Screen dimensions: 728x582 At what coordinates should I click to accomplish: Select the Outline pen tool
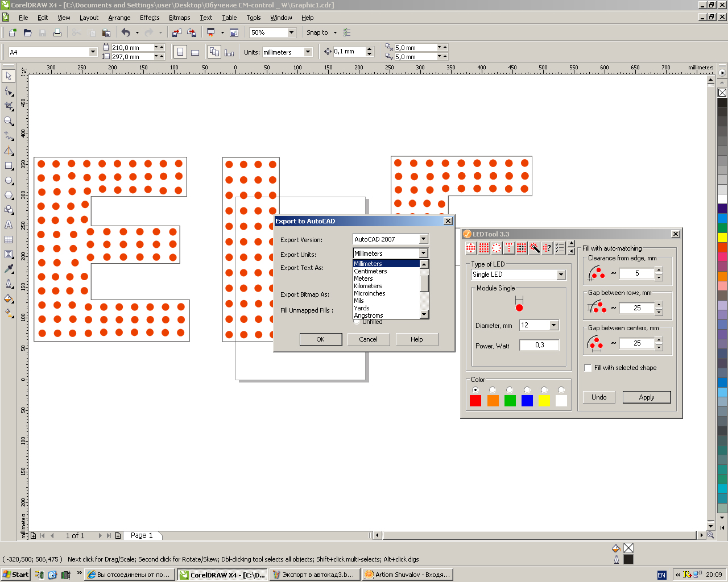point(9,284)
